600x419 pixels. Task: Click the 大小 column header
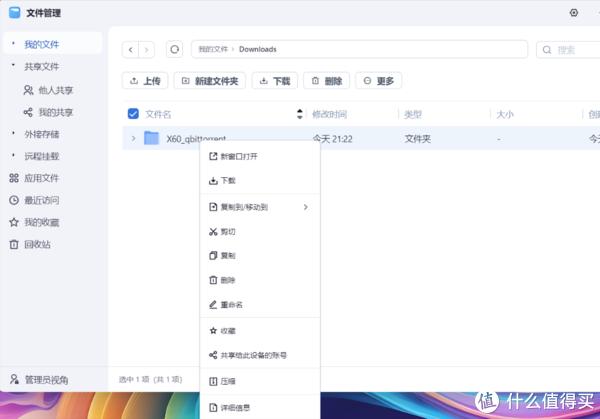tap(505, 114)
